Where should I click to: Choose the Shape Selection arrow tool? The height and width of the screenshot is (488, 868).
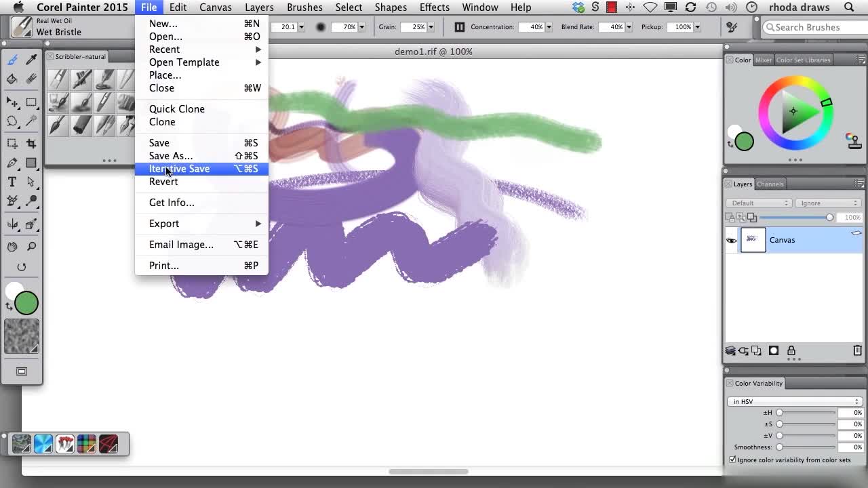pyautogui.click(x=31, y=182)
